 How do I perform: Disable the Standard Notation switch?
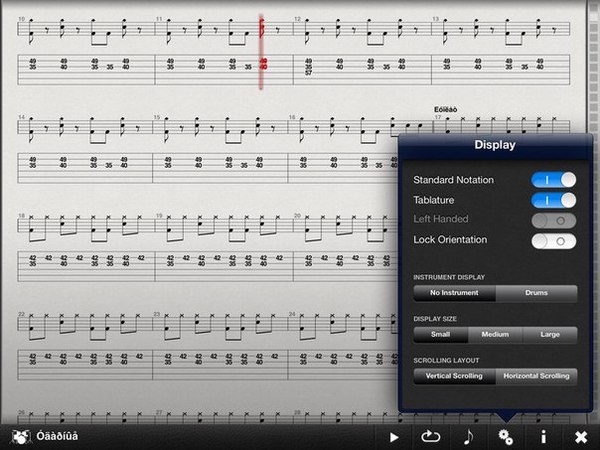tap(553, 180)
